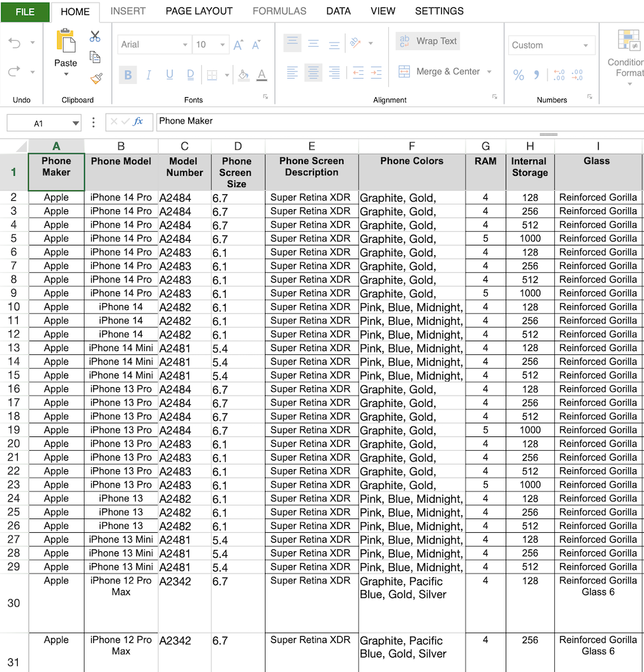Toggle Bold formatting

(x=128, y=75)
